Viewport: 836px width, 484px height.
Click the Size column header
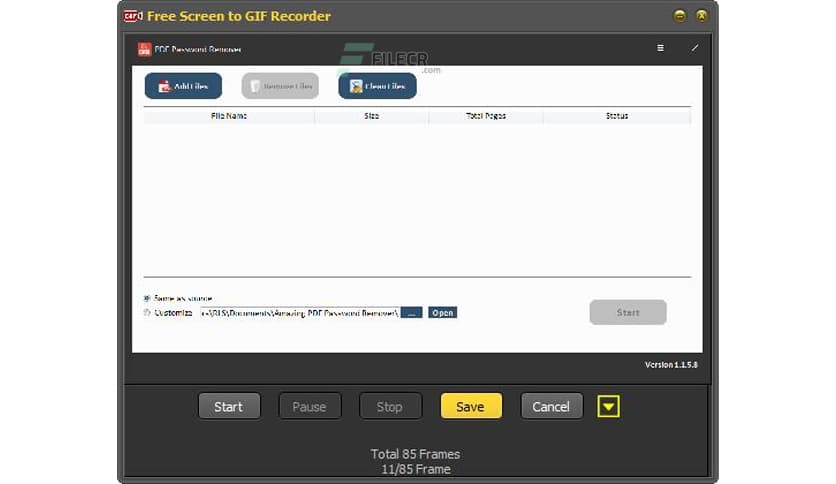point(372,116)
